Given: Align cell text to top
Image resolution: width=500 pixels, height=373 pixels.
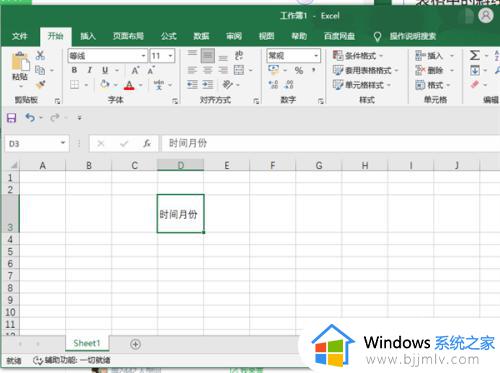Looking at the screenshot, I should pos(192,55).
